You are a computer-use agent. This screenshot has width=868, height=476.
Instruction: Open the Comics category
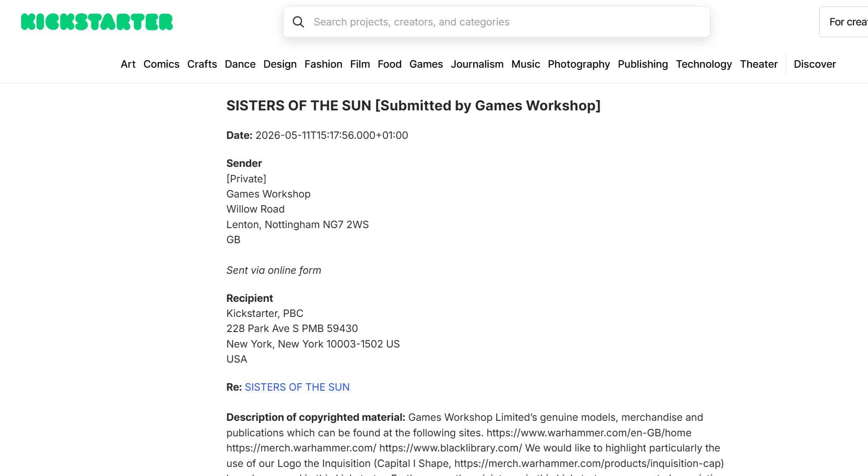(161, 64)
